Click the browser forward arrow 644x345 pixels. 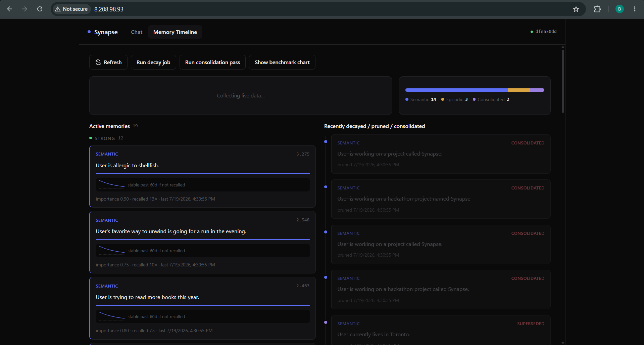[x=24, y=9]
